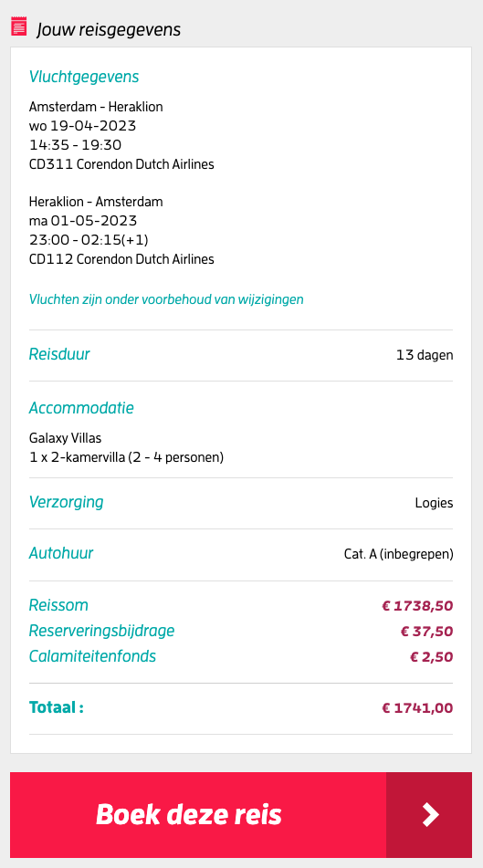Click the Jouw reisgegevens heading
The width and height of the screenshot is (483, 868).
point(109,29)
